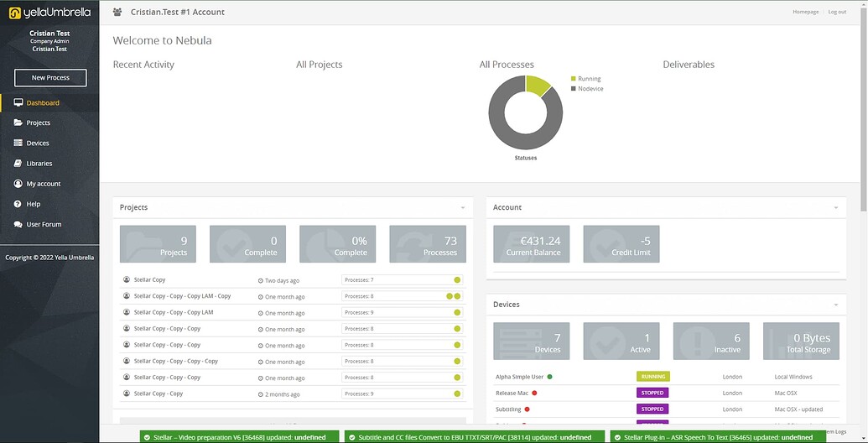Open the Libraries menu item
This screenshot has width=868, height=443.
pos(39,164)
